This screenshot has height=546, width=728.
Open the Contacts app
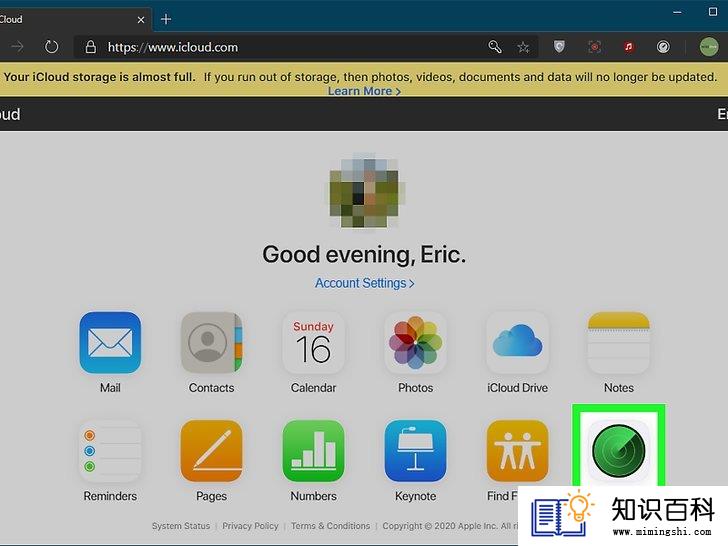tap(212, 343)
